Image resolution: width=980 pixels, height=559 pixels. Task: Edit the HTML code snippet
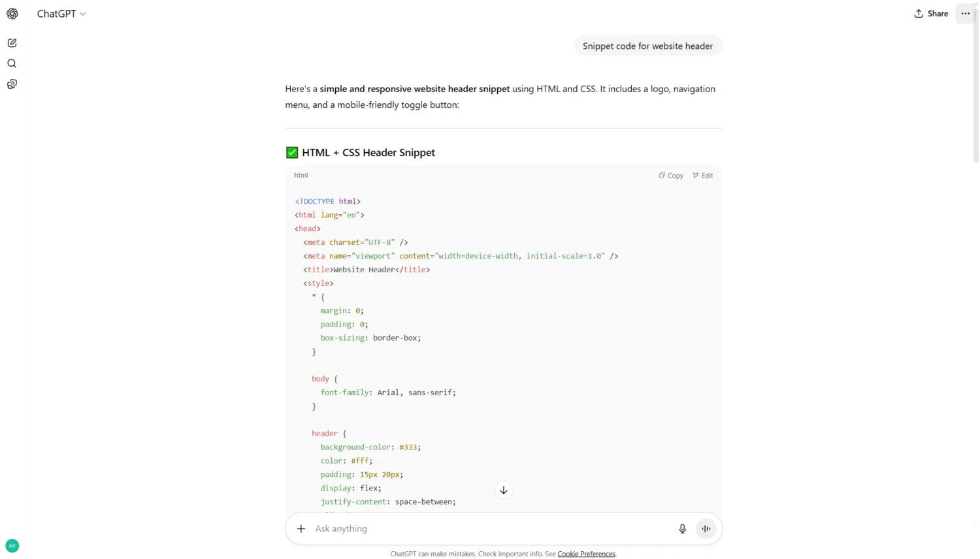pos(702,175)
